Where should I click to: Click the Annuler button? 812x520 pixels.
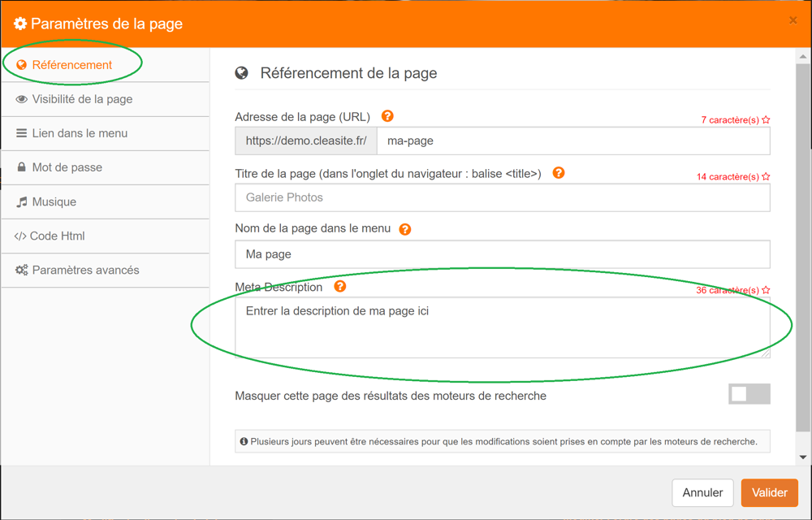pos(702,492)
